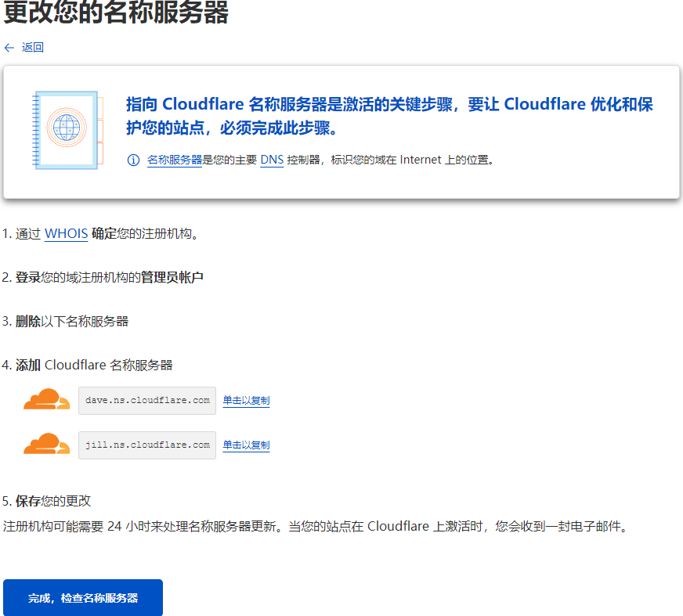Copy jill.ns.cloudflare.com via 单击以复制

[246, 445]
